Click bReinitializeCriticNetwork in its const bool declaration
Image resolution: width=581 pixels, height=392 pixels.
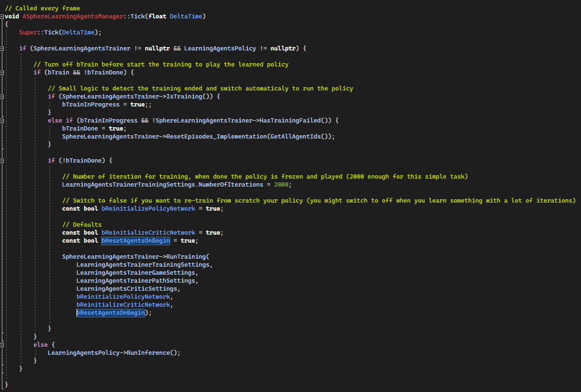coord(148,233)
